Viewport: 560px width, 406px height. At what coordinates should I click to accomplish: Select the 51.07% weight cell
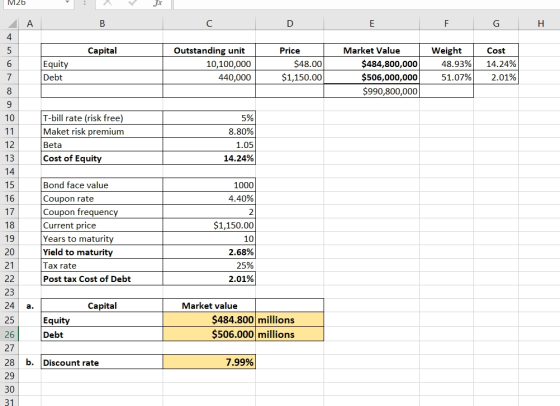coord(446,77)
